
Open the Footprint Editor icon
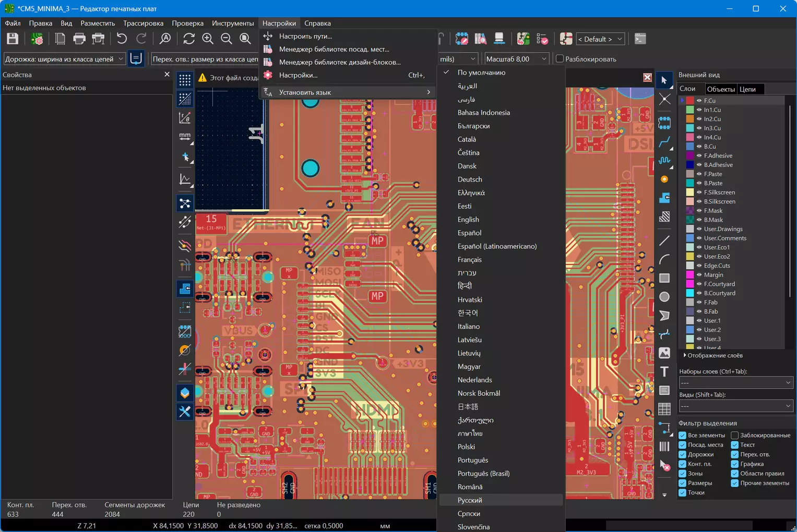click(x=462, y=39)
